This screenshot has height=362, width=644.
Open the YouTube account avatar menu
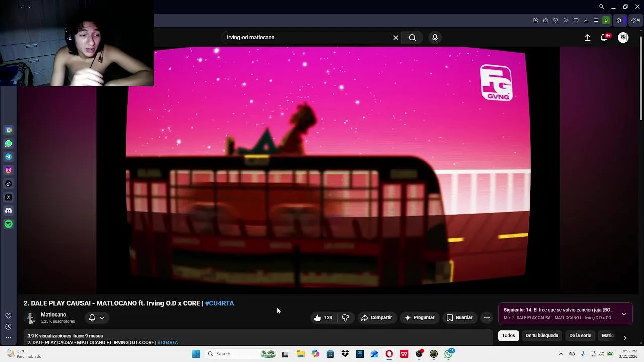pyautogui.click(x=623, y=38)
